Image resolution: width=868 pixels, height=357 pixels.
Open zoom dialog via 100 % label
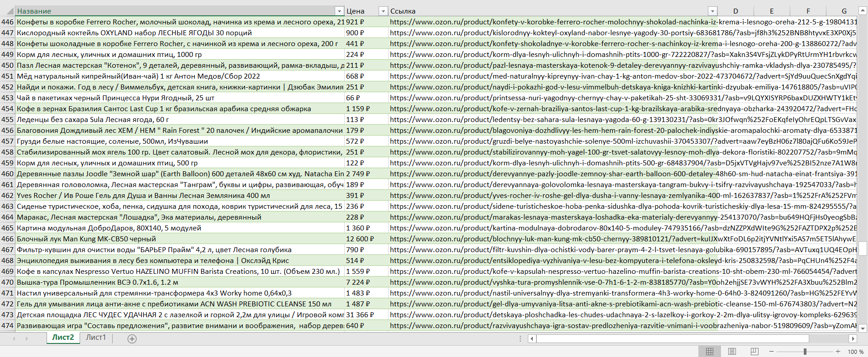click(x=855, y=352)
